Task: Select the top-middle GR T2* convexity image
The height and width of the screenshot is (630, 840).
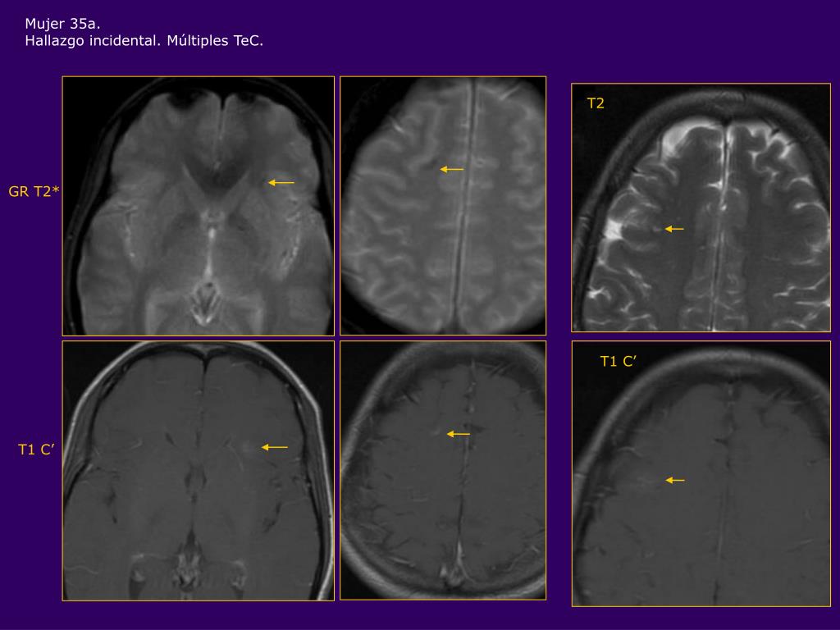Action: coord(443,206)
